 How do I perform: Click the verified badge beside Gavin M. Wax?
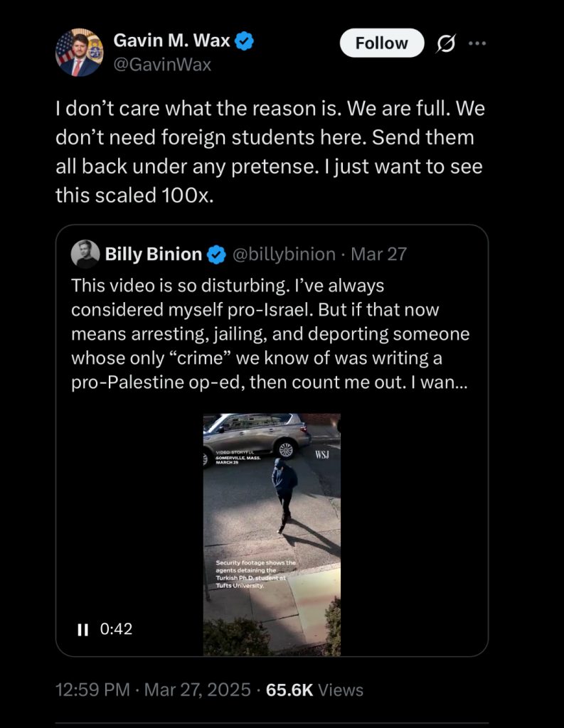tap(245, 41)
